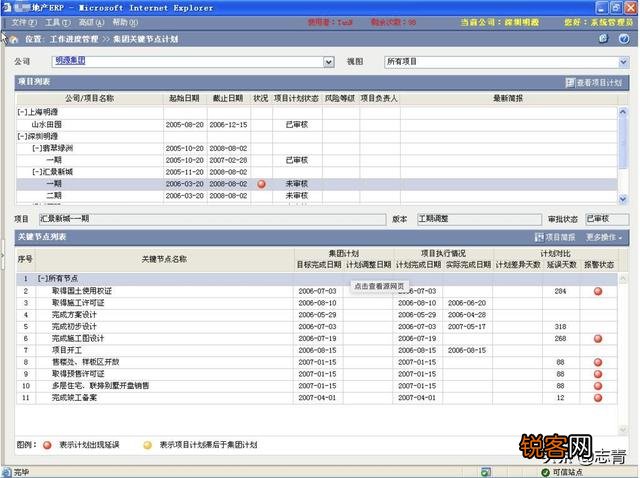Click the 完成初步设计 node row name
This screenshot has height=478, width=640.
(x=74, y=327)
